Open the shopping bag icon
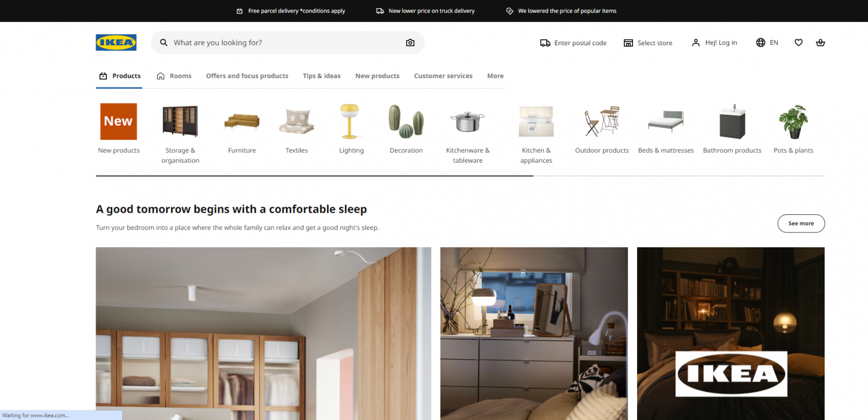Screen dimensions: 868x420 tap(820, 43)
